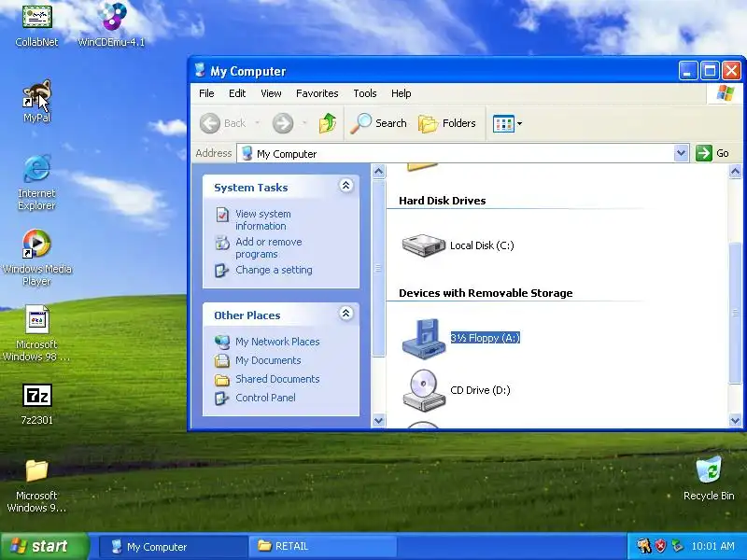The height and width of the screenshot is (560, 747).
Task: Click the task pane scrollbar thumb
Action: [x=379, y=268]
